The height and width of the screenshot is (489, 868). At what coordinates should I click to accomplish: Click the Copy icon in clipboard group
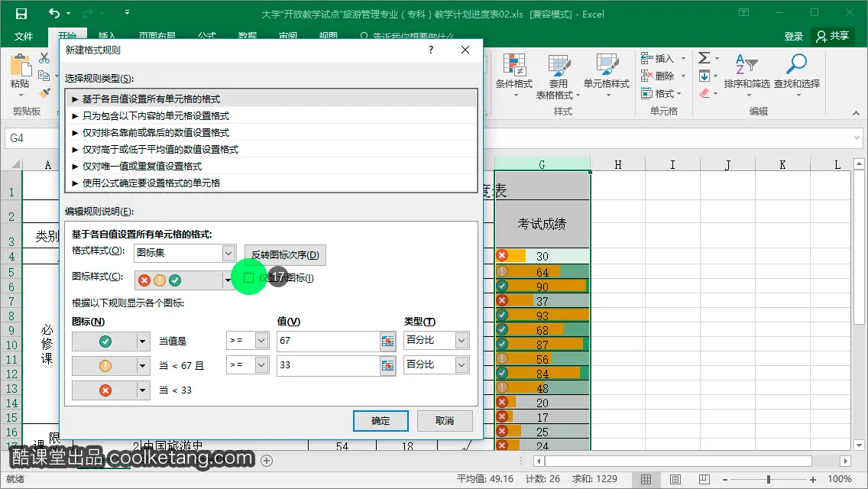point(44,76)
